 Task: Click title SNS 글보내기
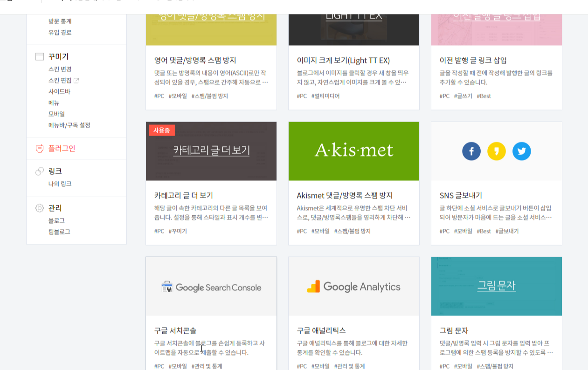point(461,196)
